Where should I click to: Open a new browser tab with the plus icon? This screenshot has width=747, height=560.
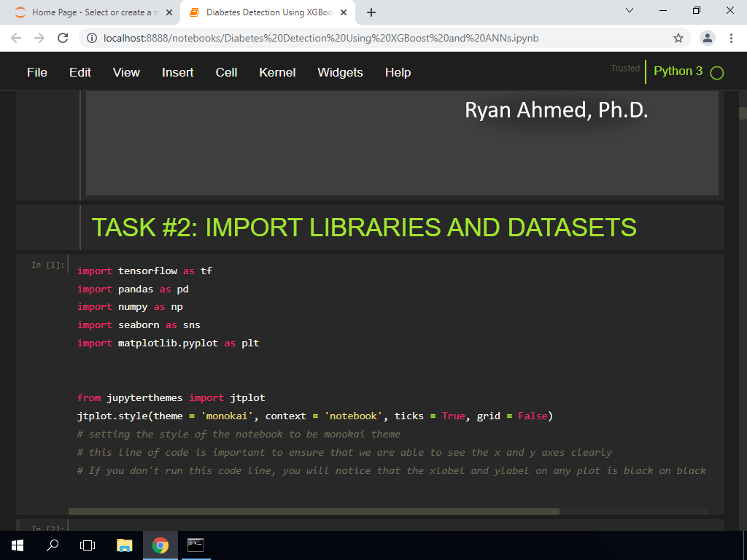pos(371,12)
